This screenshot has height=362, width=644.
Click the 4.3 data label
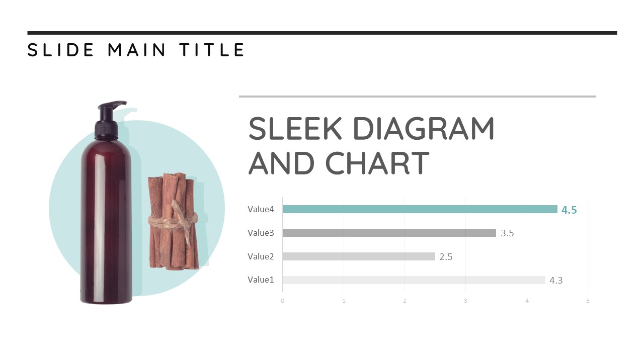point(556,281)
